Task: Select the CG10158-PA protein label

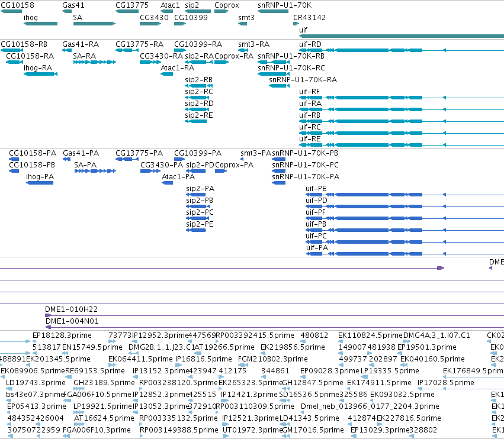Action: [33, 153]
